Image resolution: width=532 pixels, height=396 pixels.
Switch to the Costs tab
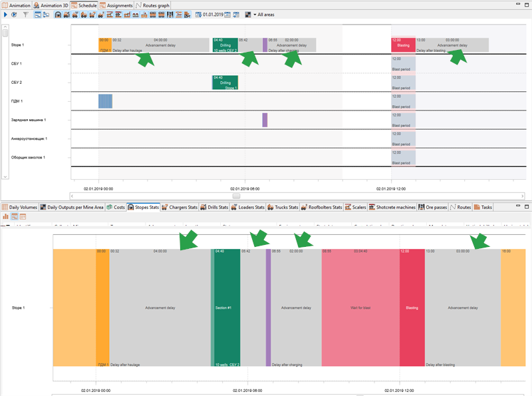pos(116,207)
